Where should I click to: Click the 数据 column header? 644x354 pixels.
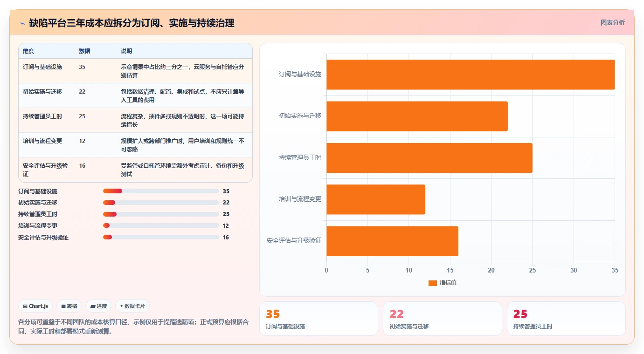click(x=84, y=51)
